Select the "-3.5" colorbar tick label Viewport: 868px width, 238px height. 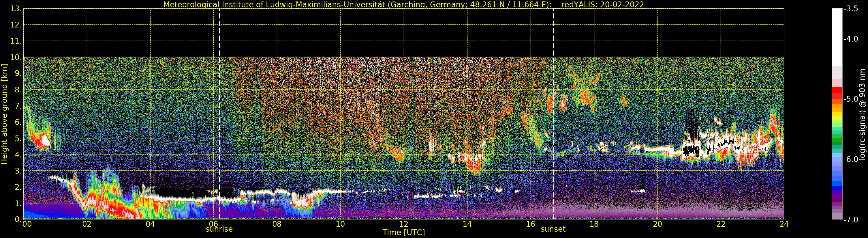tap(851, 9)
